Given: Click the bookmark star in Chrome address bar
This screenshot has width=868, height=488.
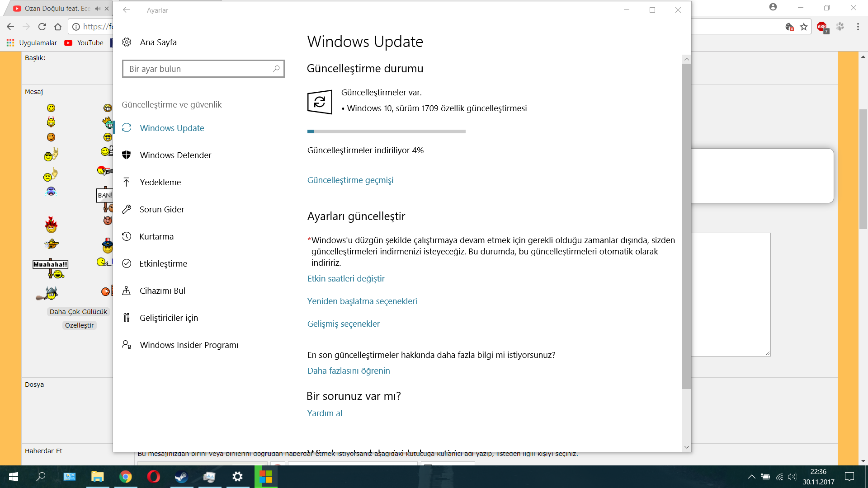Looking at the screenshot, I should (x=804, y=27).
